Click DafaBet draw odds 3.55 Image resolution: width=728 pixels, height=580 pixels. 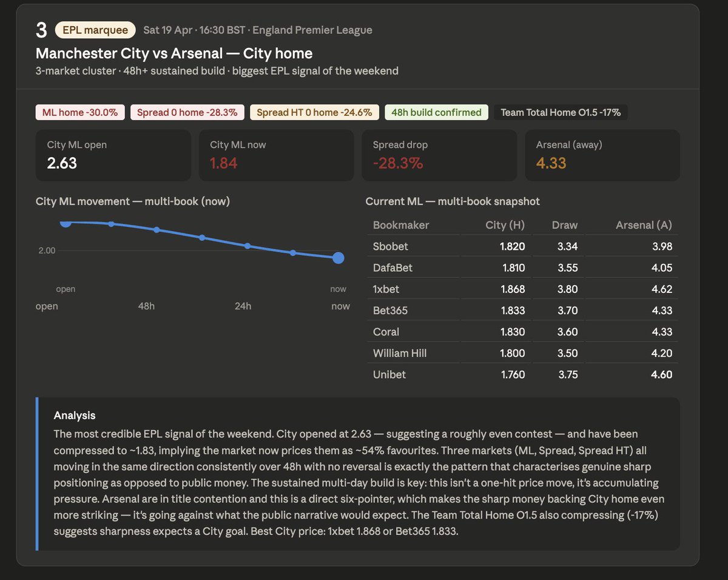click(568, 268)
